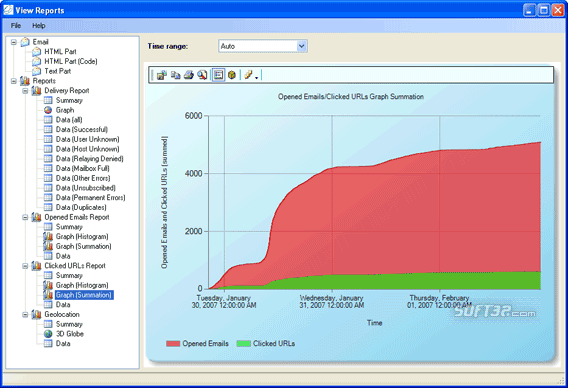Collapse the Geolocation branch
The image size is (568, 388).
tap(25, 314)
